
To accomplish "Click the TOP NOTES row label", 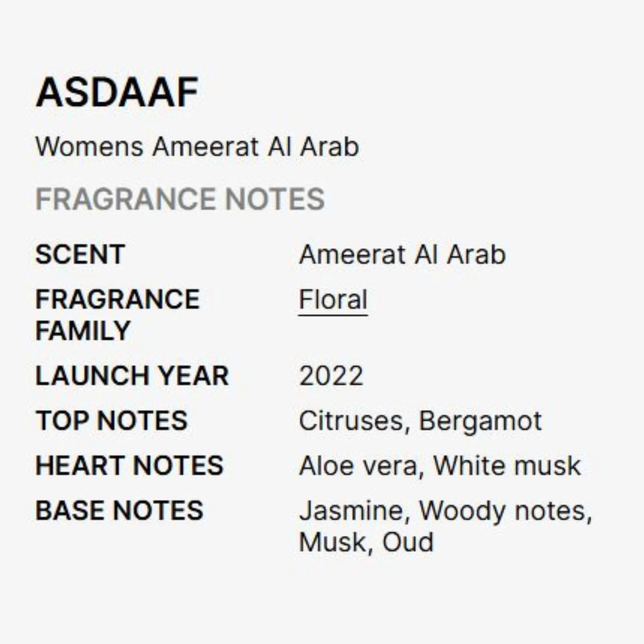I will pos(111,420).
